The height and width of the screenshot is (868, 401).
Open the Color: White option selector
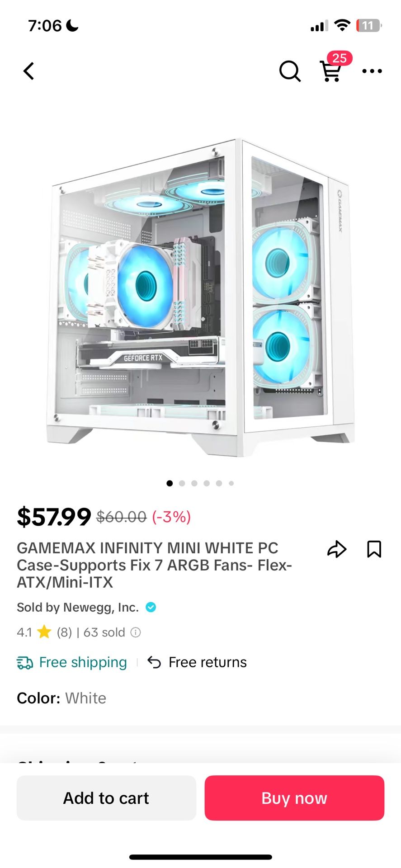coord(61,698)
